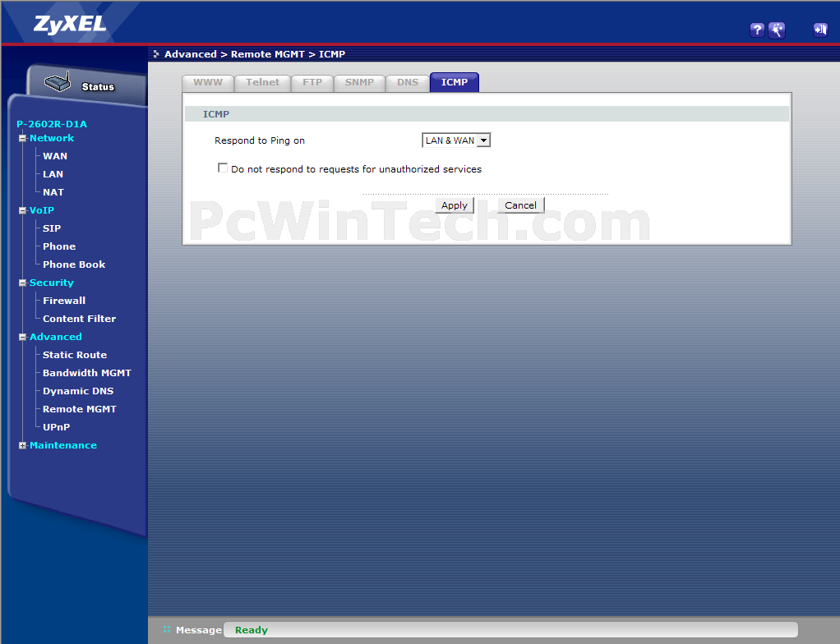Open the Help icon in header
The width and height of the screenshot is (840, 644).
(756, 30)
